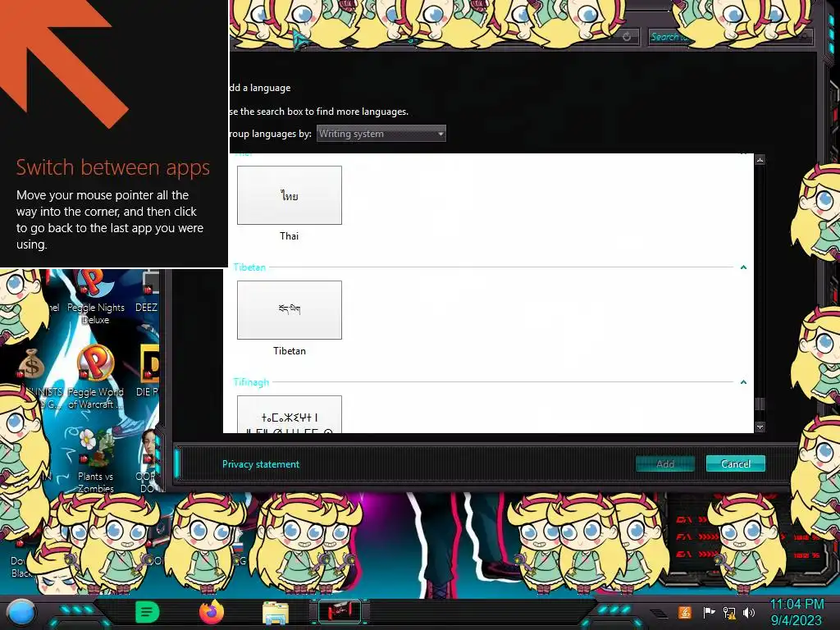Open Plants vs Zombies desktop shortcut
This screenshot has height=630, width=840.
(x=95, y=461)
